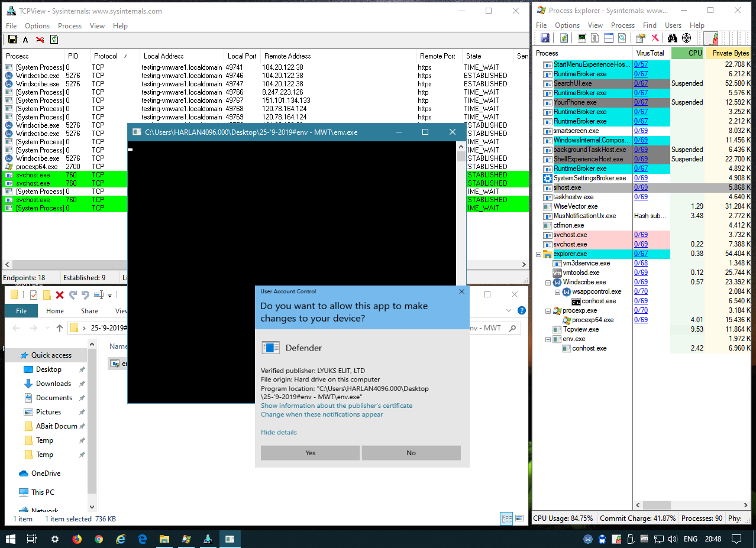Click the Refresh icon in TCPView toolbar
The image size is (756, 548).
click(54, 40)
